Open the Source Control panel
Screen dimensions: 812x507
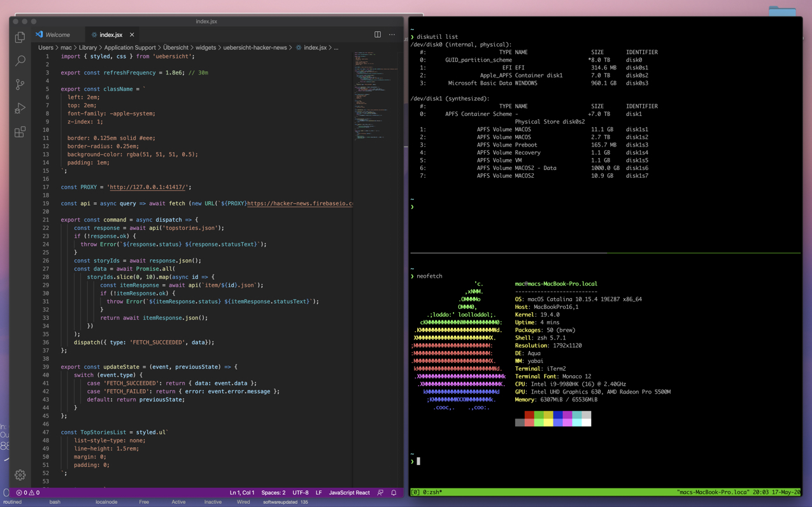[20, 84]
